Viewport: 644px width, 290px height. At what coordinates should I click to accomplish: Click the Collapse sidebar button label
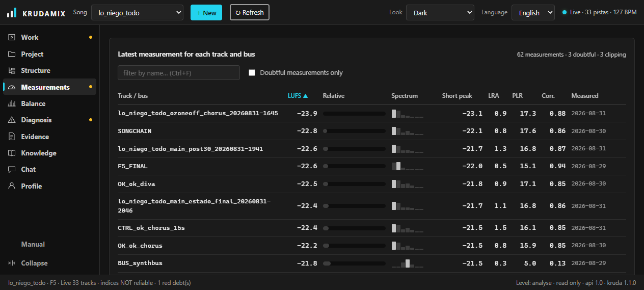34,263
